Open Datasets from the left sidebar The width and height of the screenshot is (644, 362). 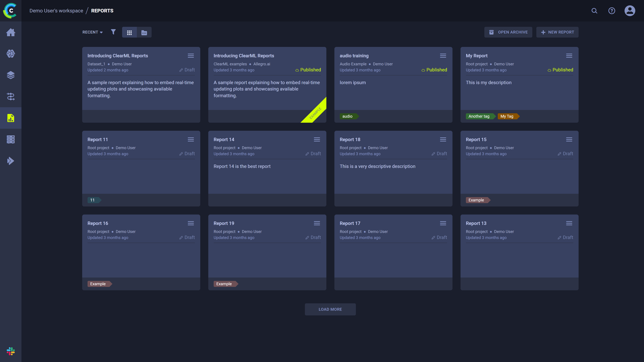[11, 75]
